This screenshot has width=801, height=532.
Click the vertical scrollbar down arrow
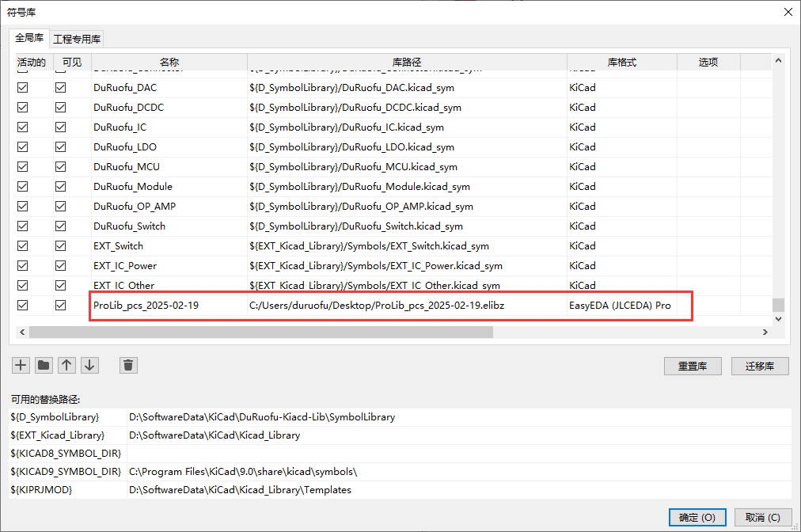(778, 318)
